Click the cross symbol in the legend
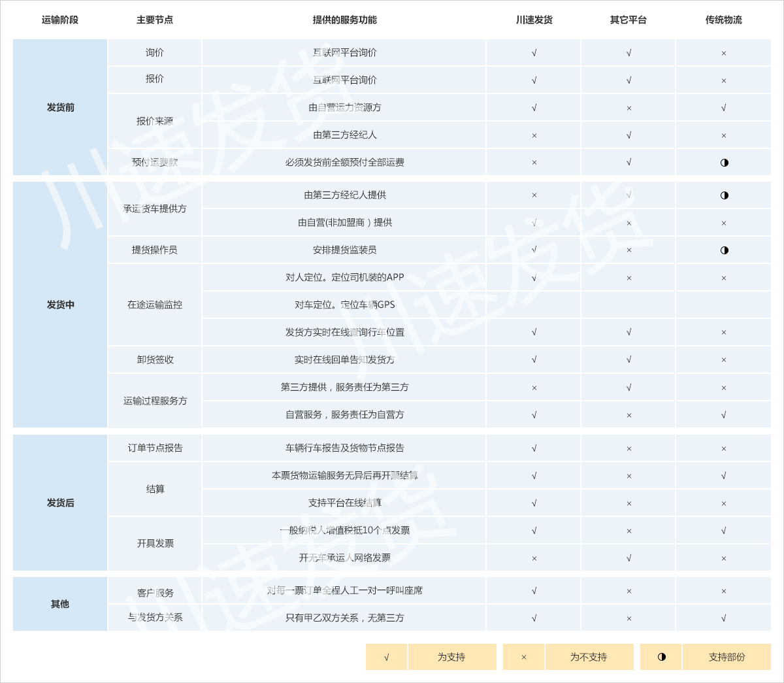Screen dimensions: 784x683 523,657
